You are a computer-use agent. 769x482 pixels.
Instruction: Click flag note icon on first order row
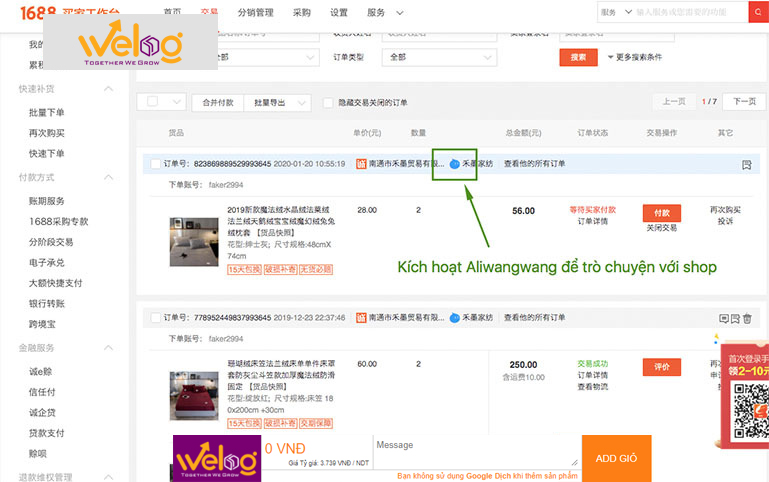[746, 165]
